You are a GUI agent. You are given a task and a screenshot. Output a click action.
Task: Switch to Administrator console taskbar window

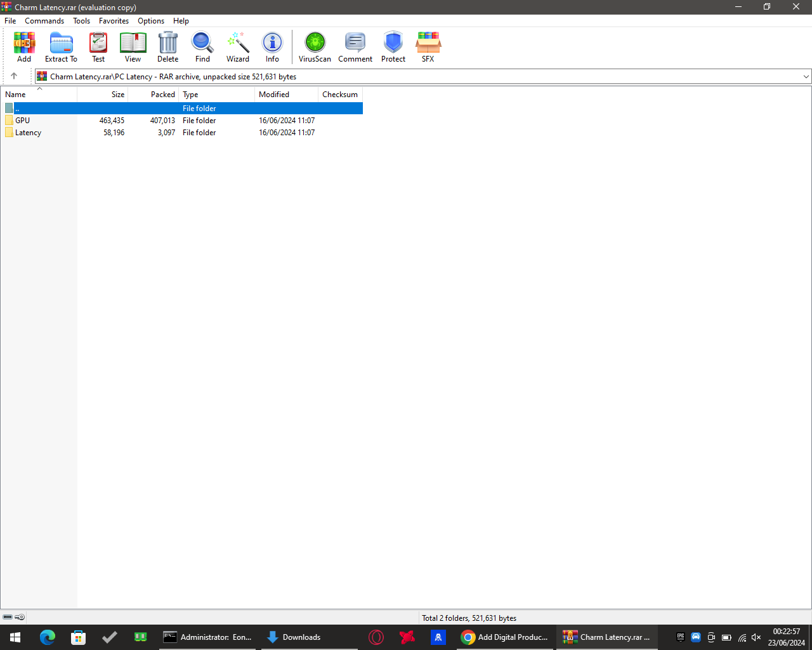(x=207, y=637)
